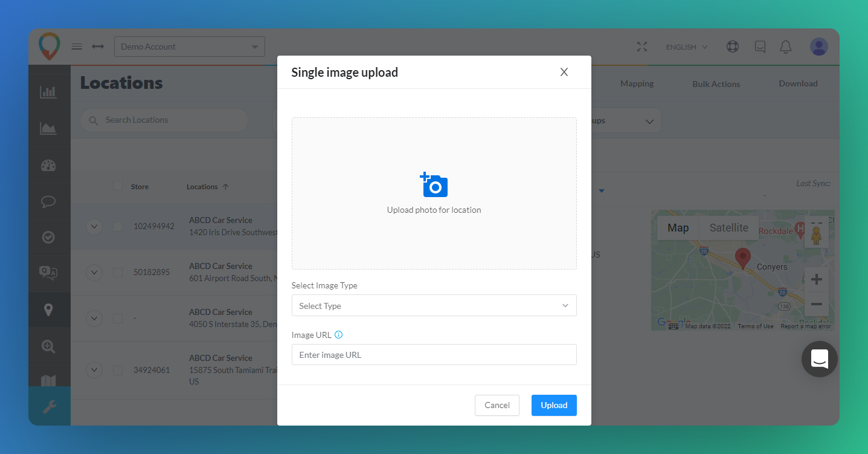The height and width of the screenshot is (454, 868).
Task: Open the Locations pin sidebar icon
Action: coord(48,310)
